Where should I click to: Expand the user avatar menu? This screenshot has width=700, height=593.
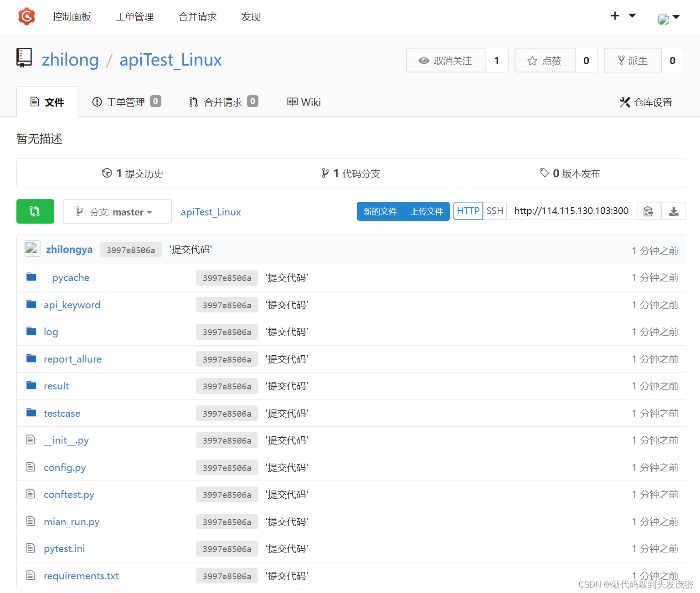click(x=669, y=18)
